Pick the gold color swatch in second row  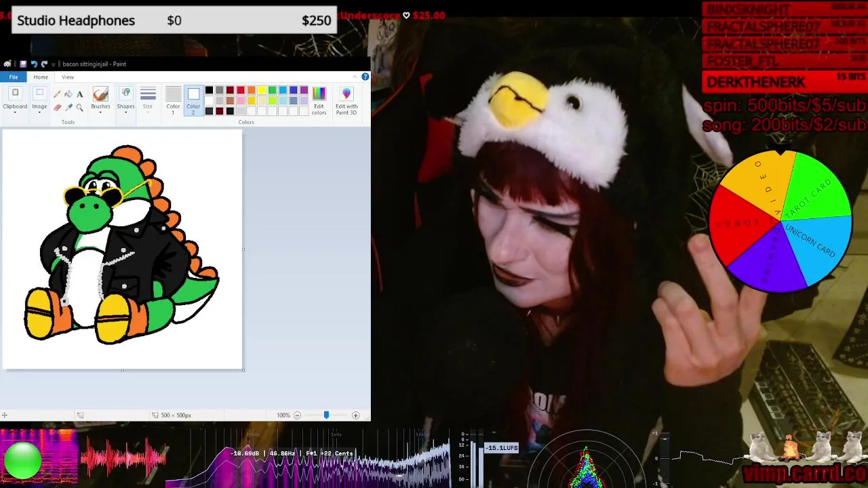252,101
